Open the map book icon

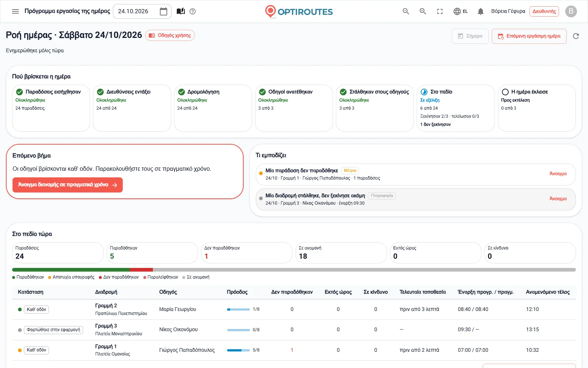click(181, 11)
